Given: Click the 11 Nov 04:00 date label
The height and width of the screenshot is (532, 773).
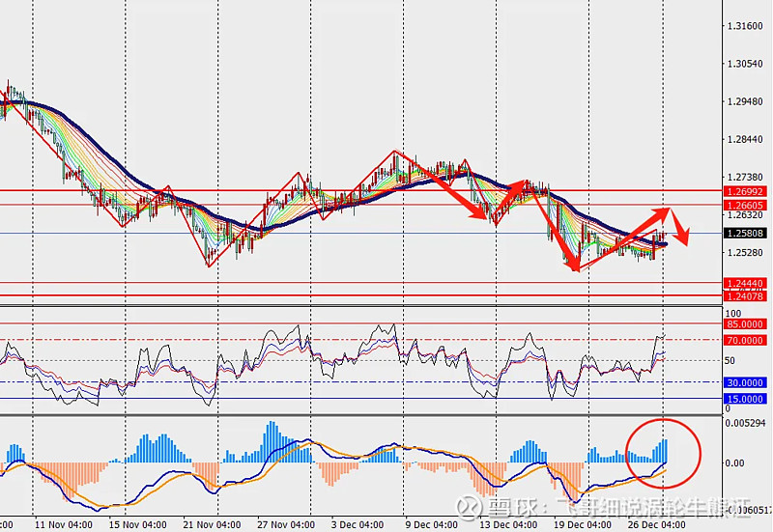Looking at the screenshot, I should [x=64, y=524].
